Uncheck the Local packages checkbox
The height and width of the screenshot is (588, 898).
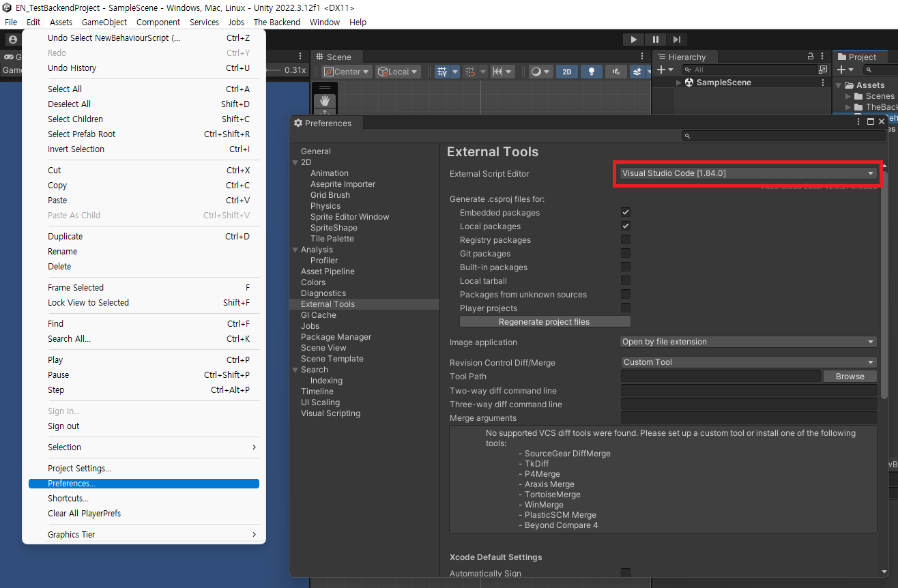pos(625,226)
